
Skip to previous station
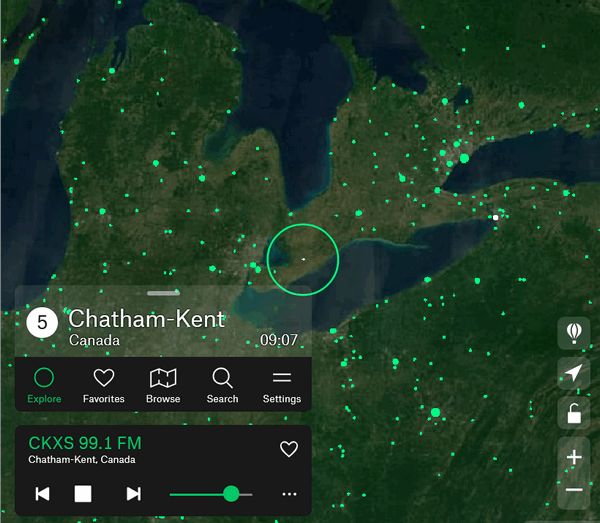click(42, 494)
